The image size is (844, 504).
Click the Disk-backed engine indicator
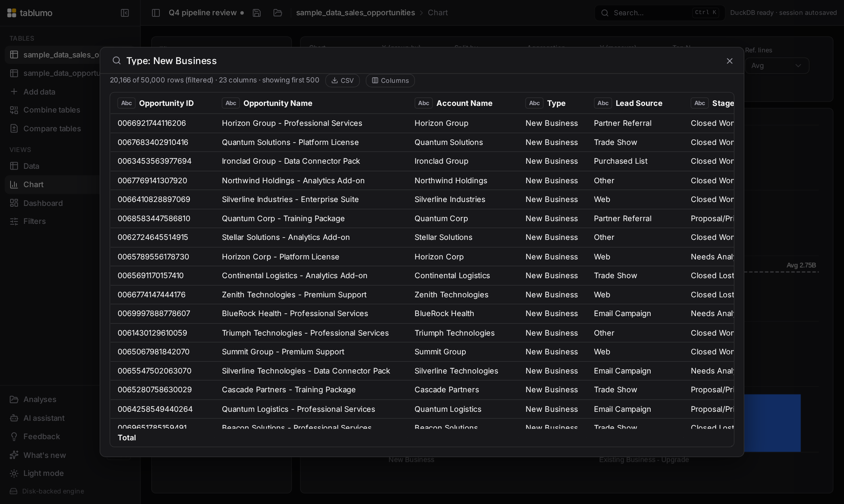click(x=47, y=491)
